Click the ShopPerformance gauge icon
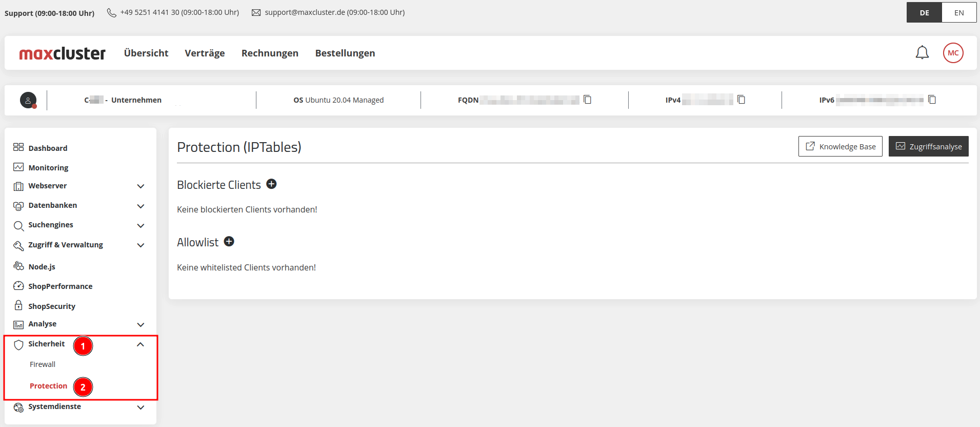The height and width of the screenshot is (427, 980). [x=18, y=286]
